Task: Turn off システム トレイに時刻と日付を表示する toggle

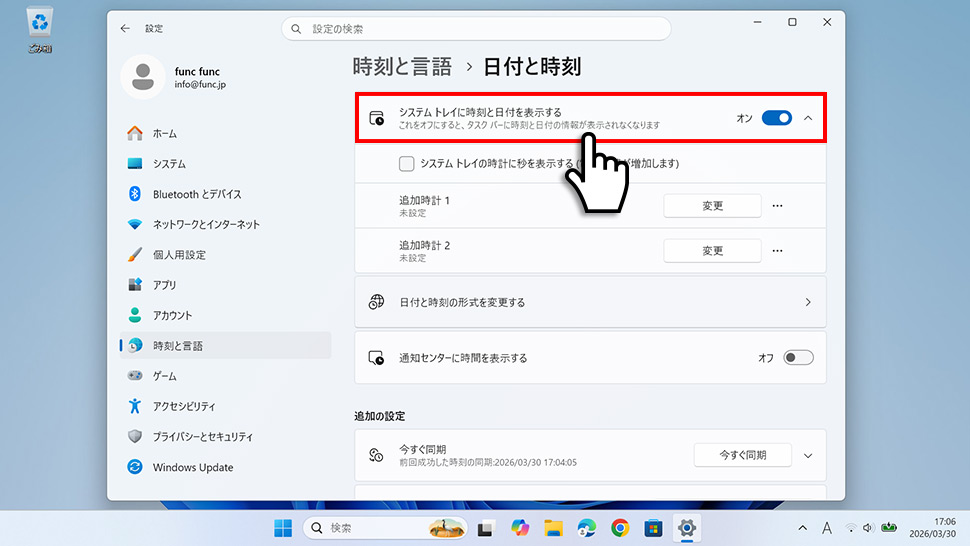Action: tap(777, 118)
